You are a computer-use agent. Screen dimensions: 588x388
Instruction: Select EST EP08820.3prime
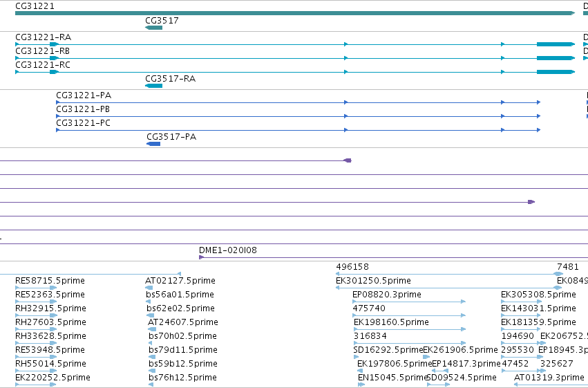click(x=387, y=295)
